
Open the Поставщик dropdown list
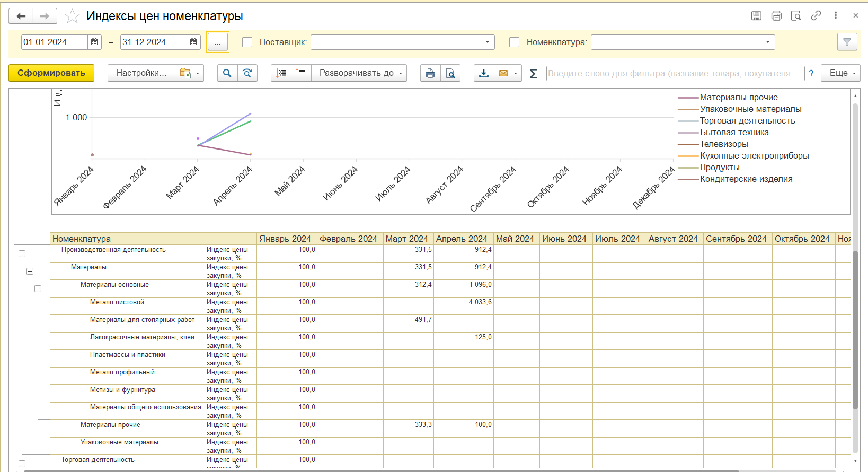tap(488, 42)
